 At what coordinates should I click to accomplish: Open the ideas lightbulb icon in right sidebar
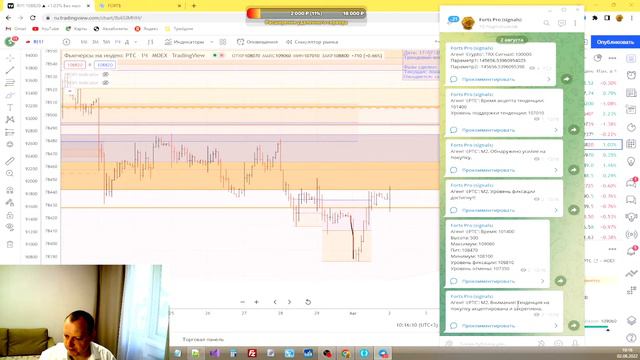point(631,162)
